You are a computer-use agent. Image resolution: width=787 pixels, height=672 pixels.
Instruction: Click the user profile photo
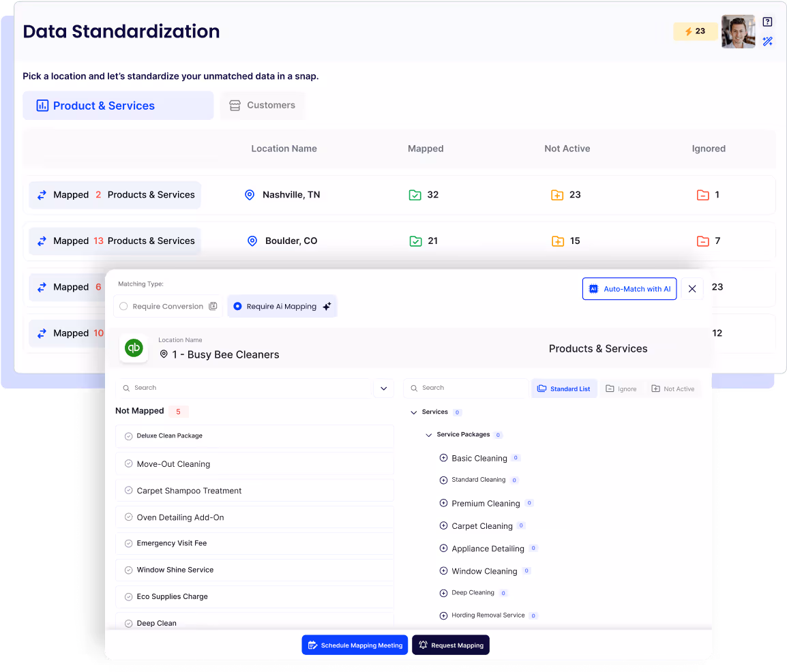pos(738,31)
